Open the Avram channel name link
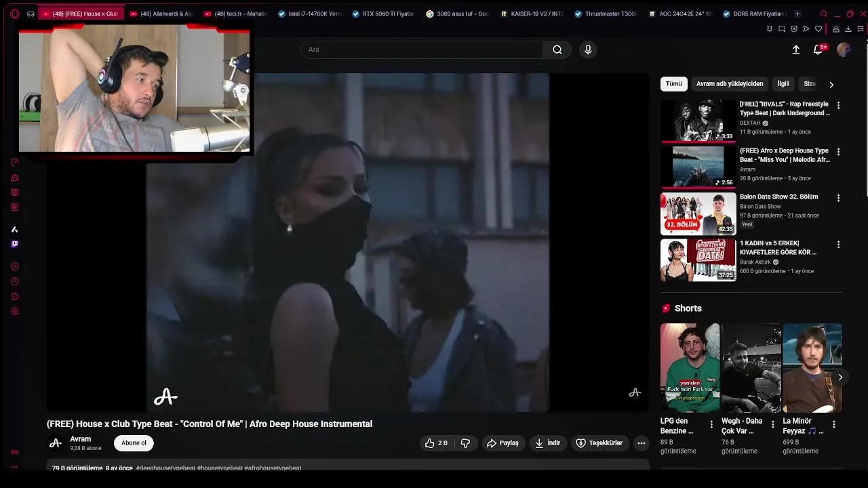 tap(80, 439)
